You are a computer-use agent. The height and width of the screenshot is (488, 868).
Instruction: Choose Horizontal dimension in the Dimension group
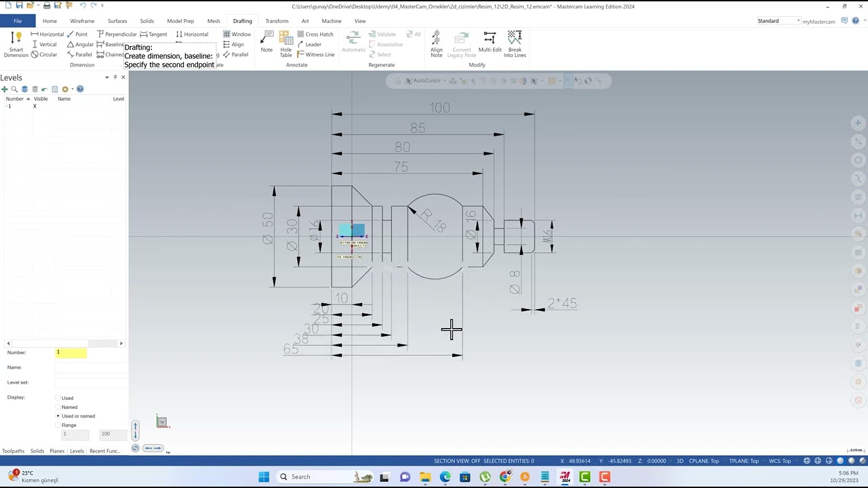[x=47, y=34]
